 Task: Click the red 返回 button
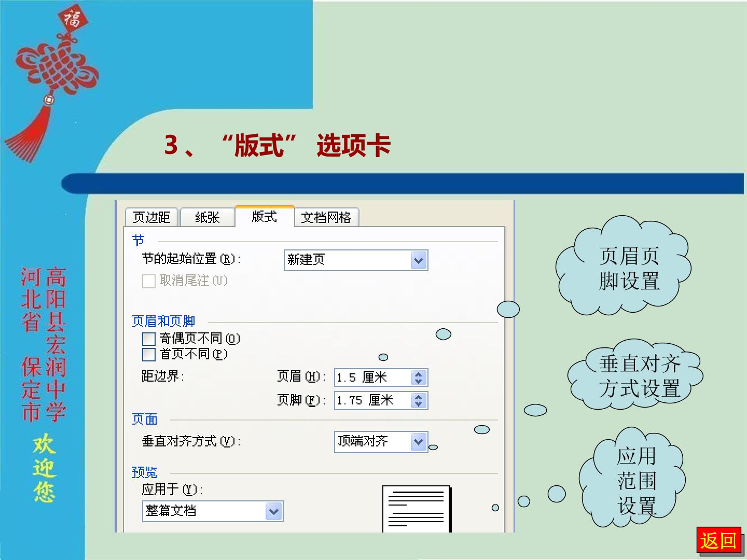718,541
